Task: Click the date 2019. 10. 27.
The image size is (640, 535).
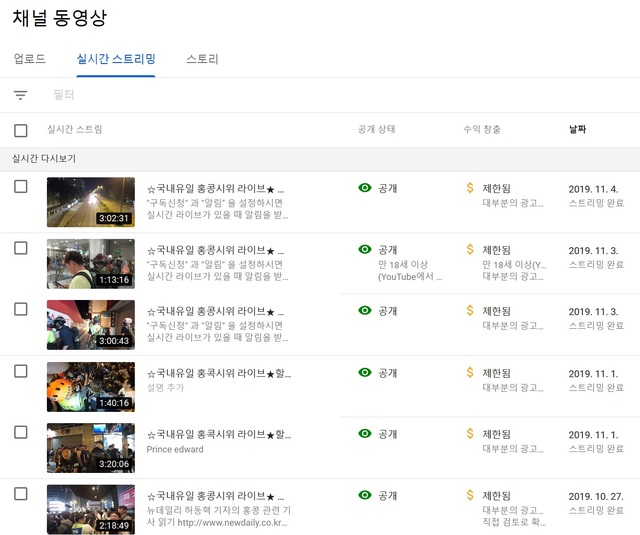Action: click(x=596, y=497)
